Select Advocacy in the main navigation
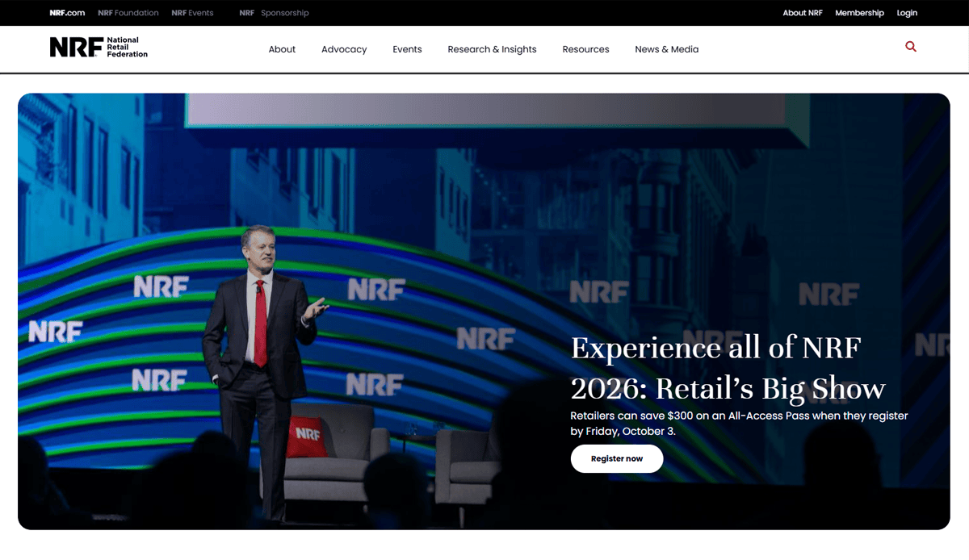Screen dimensions: 969x560 pos(344,49)
